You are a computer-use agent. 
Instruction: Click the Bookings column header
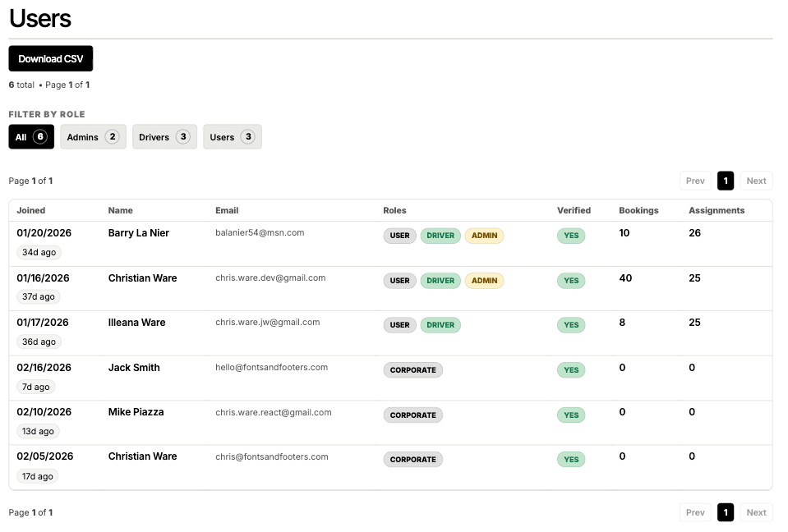coord(638,210)
